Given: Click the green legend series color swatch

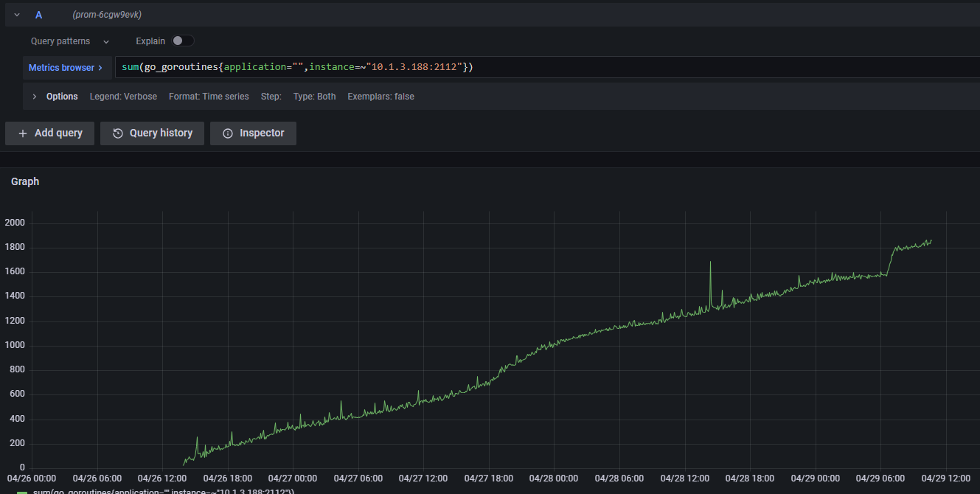Looking at the screenshot, I should 22,492.
